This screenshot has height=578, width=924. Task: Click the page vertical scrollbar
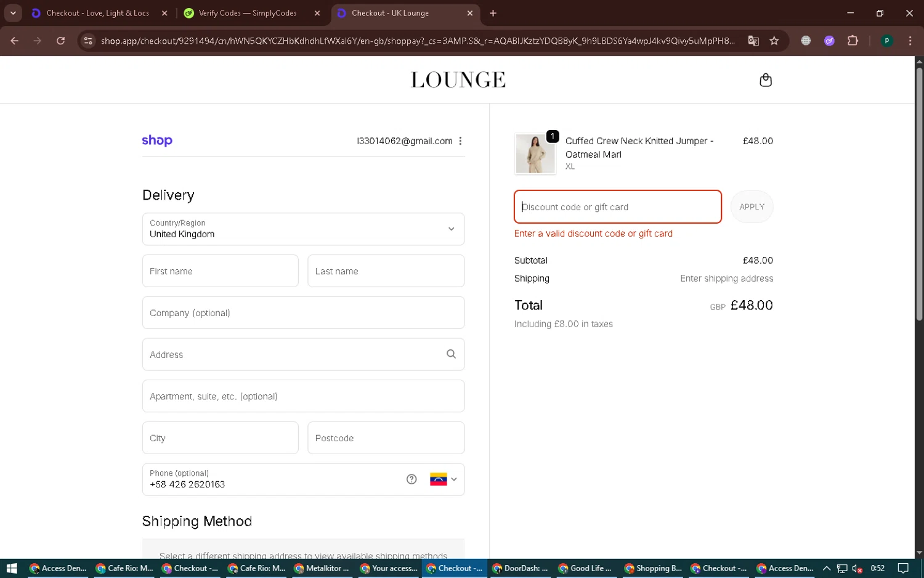click(x=919, y=194)
